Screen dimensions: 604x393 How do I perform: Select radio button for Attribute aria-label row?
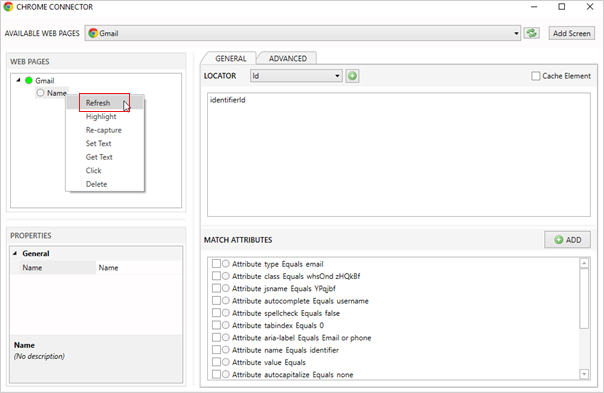(226, 338)
